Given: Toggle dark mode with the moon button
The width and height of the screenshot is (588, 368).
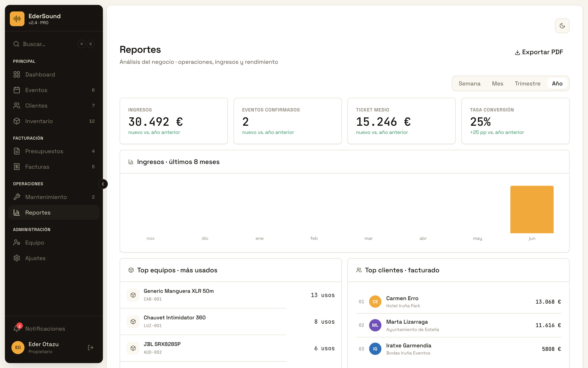Looking at the screenshot, I should coord(562,26).
